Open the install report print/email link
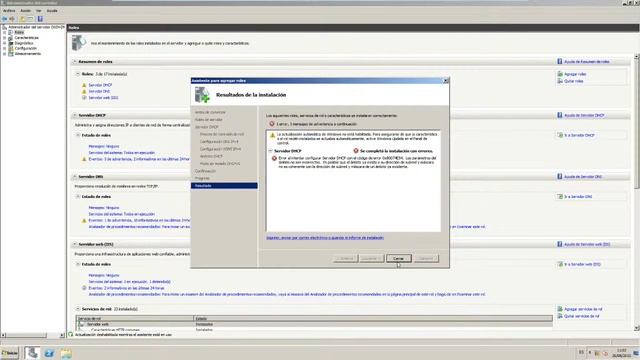 325,238
